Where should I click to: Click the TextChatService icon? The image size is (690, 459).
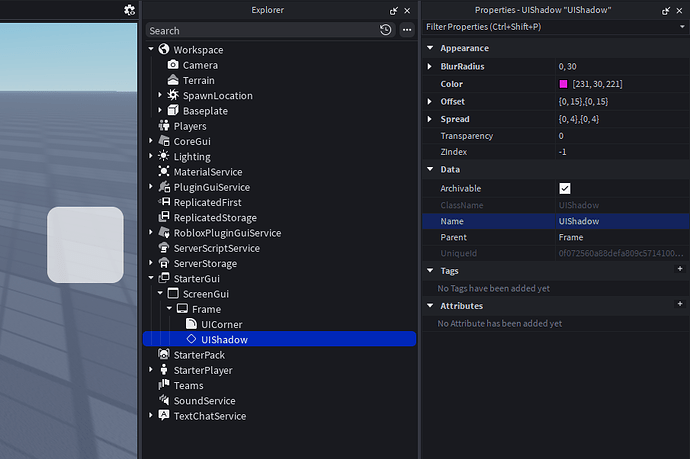(x=164, y=415)
